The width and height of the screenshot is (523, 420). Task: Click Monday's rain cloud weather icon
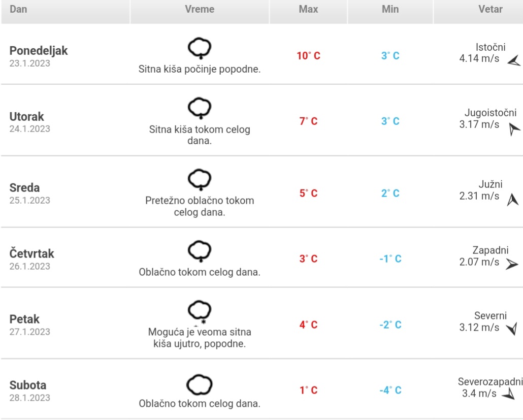point(200,48)
